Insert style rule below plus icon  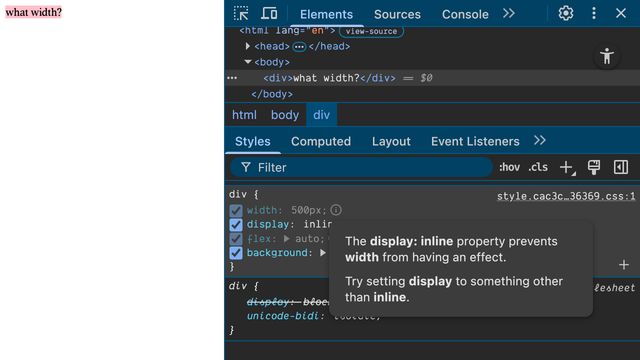pyautogui.click(x=624, y=265)
